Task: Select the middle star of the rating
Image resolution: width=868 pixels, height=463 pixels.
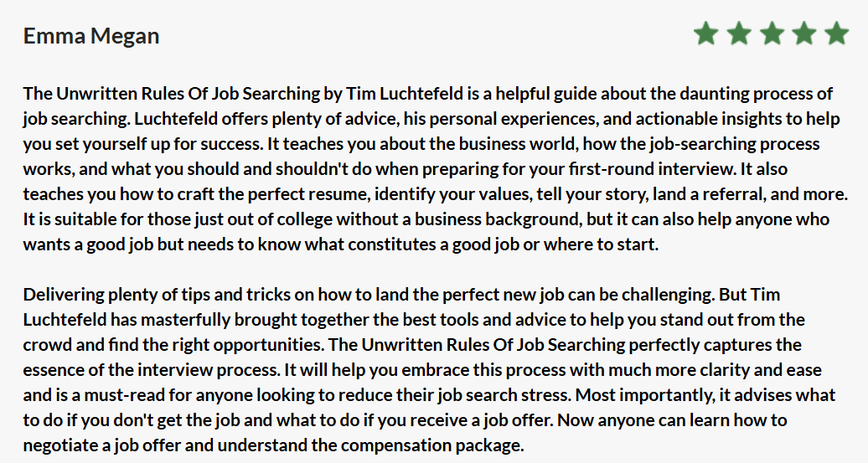Action: [x=772, y=34]
